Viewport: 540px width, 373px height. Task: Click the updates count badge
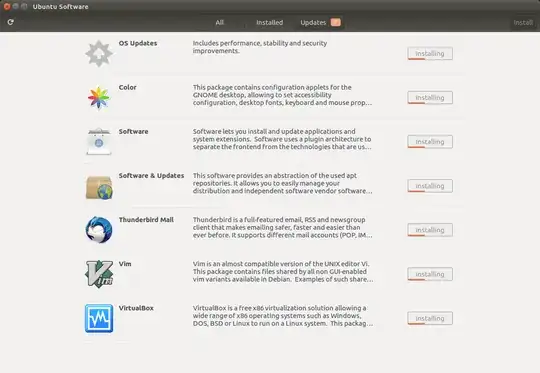pos(335,22)
